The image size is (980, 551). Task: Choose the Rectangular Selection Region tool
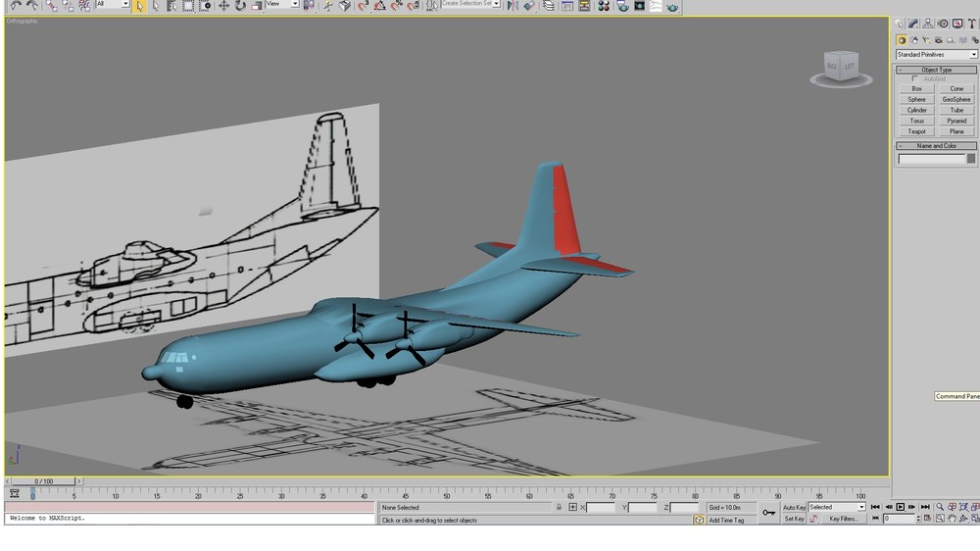click(188, 6)
